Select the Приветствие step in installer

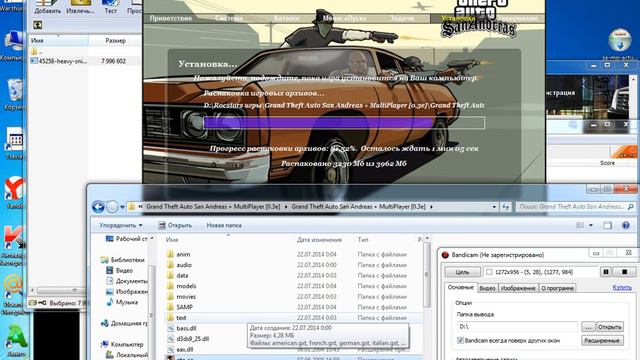(x=171, y=18)
